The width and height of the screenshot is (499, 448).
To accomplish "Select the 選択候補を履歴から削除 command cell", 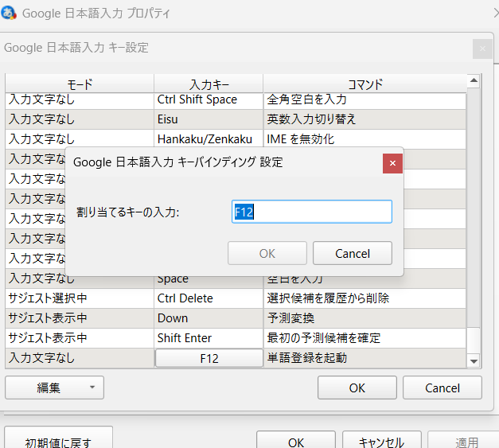I will [365, 298].
